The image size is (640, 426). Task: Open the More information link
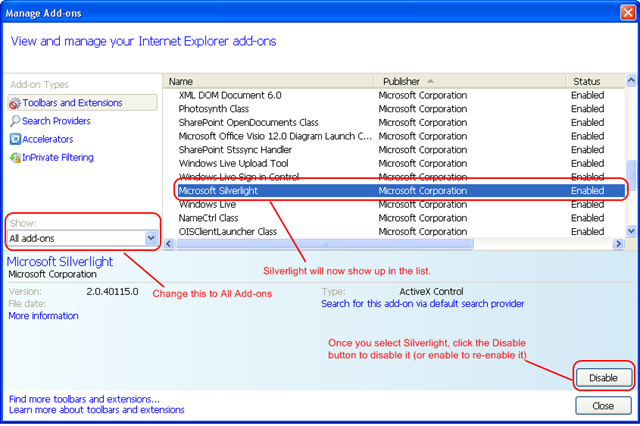click(x=43, y=316)
